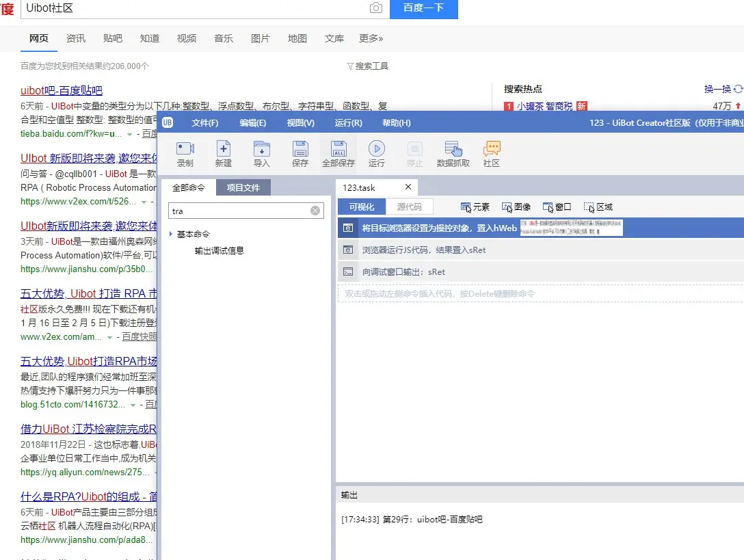Click icon of the 浏览器运行JS代码 command row
The height and width of the screenshot is (560, 744).
348,250
